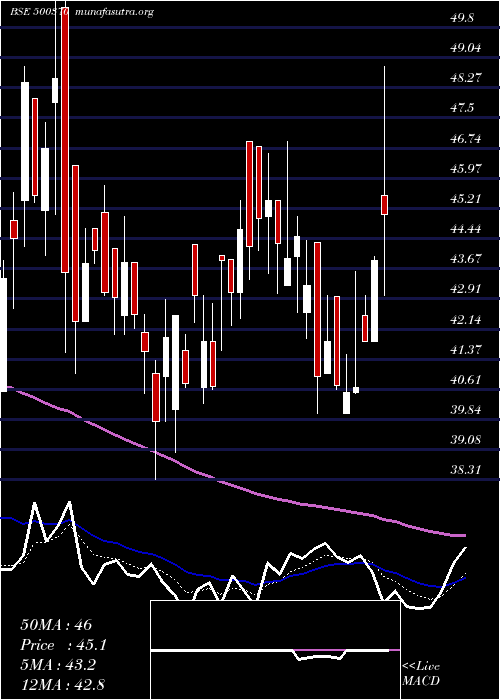The height and width of the screenshot is (700, 500).
Task: Click the 39.84 price axis label
Action: pos(466,409)
